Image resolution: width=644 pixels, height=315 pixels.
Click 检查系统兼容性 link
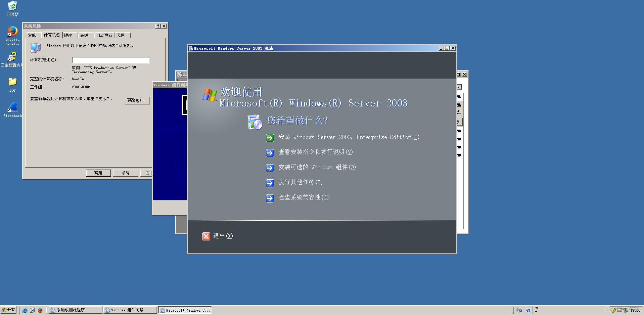click(304, 197)
